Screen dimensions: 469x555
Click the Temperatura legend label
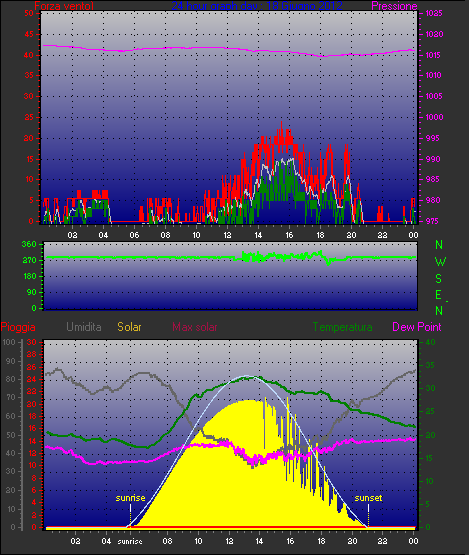342,327
